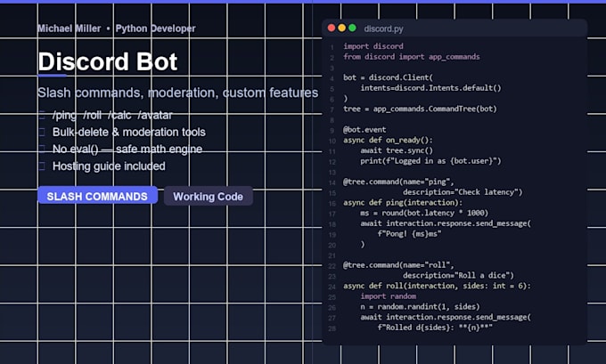Click the subtitle Slash commands, moderation, custom features

coord(177,93)
